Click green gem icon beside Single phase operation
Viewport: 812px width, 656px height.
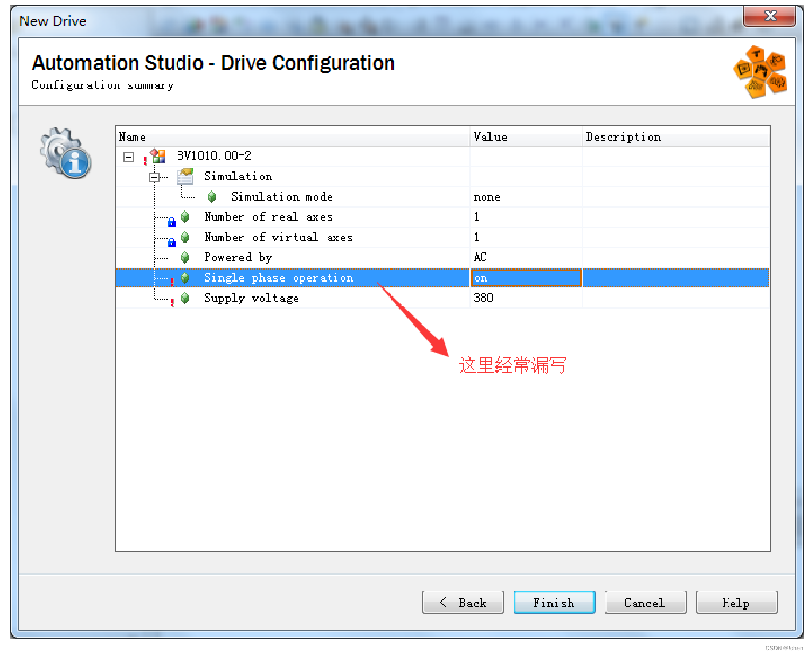[x=185, y=278]
